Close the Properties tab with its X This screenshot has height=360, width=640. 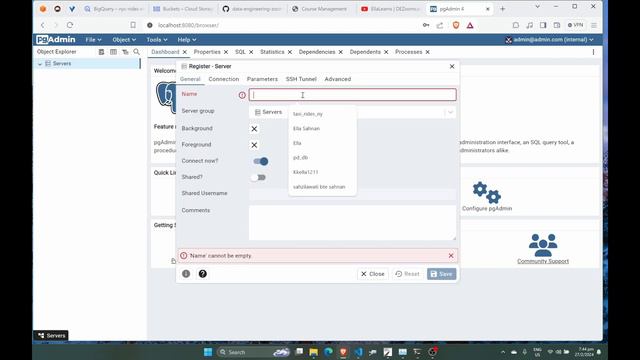(x=226, y=52)
